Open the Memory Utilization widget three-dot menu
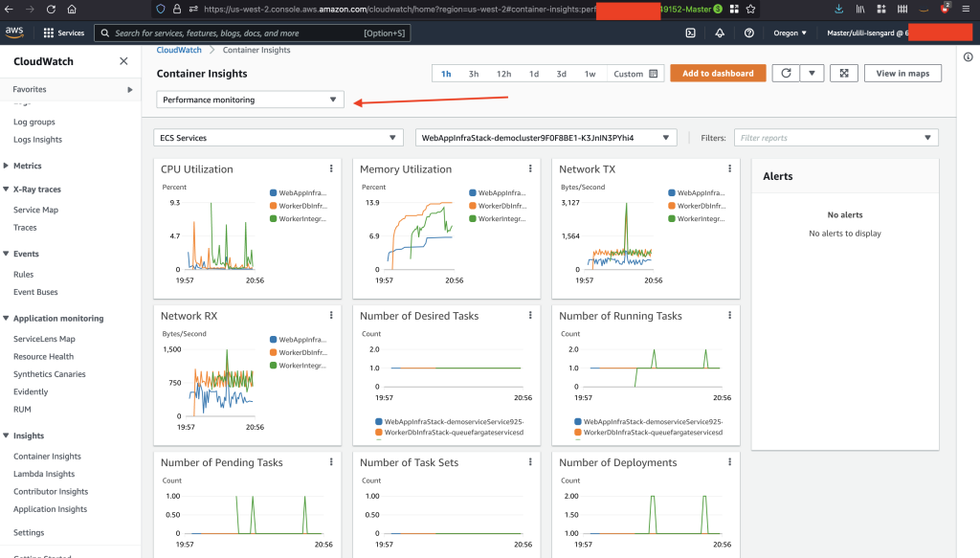Image resolution: width=980 pixels, height=558 pixels. pyautogui.click(x=530, y=167)
